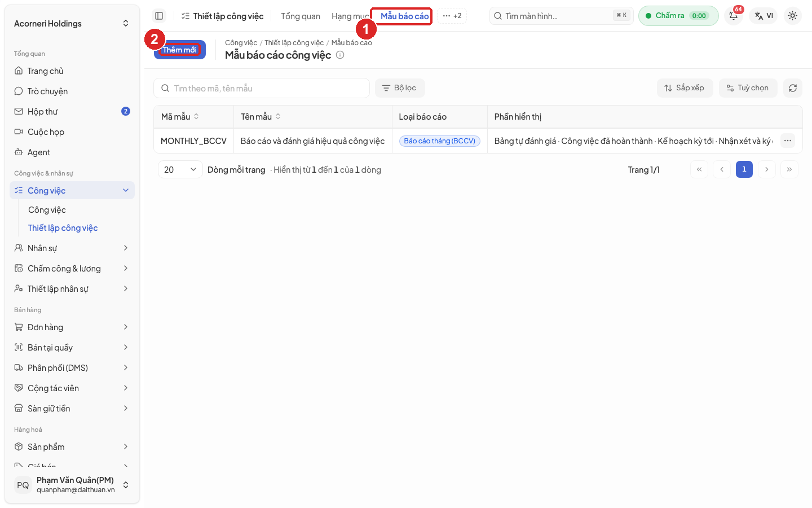This screenshot has height=508, width=812.
Task: Expand the Nhân sự menu
Action: [x=72, y=248]
